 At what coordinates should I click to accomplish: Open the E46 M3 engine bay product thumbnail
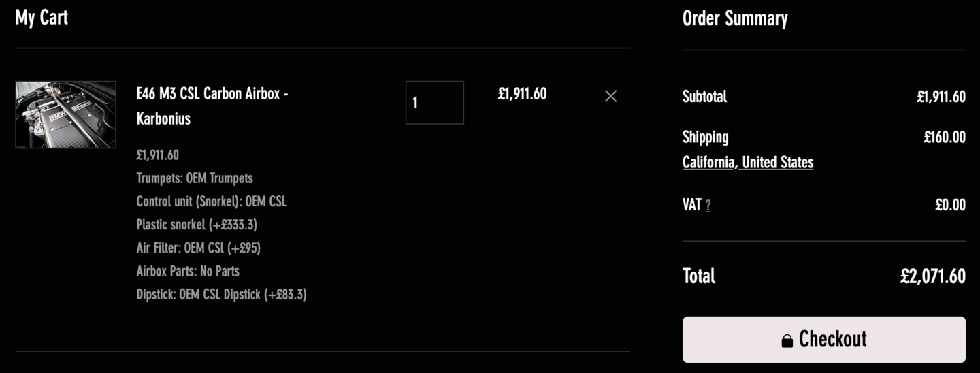pos(66,114)
